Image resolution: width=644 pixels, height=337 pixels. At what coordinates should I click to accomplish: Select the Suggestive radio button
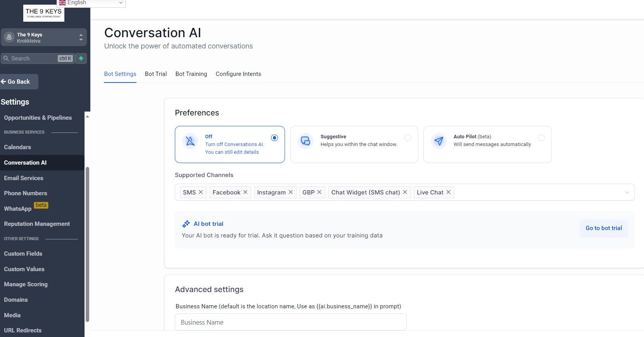coord(407,138)
